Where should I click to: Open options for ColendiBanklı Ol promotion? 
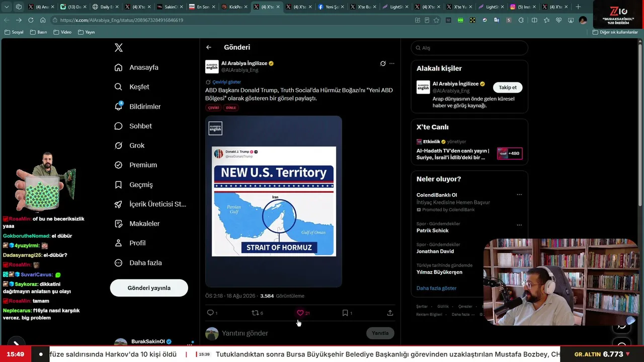[x=519, y=195]
